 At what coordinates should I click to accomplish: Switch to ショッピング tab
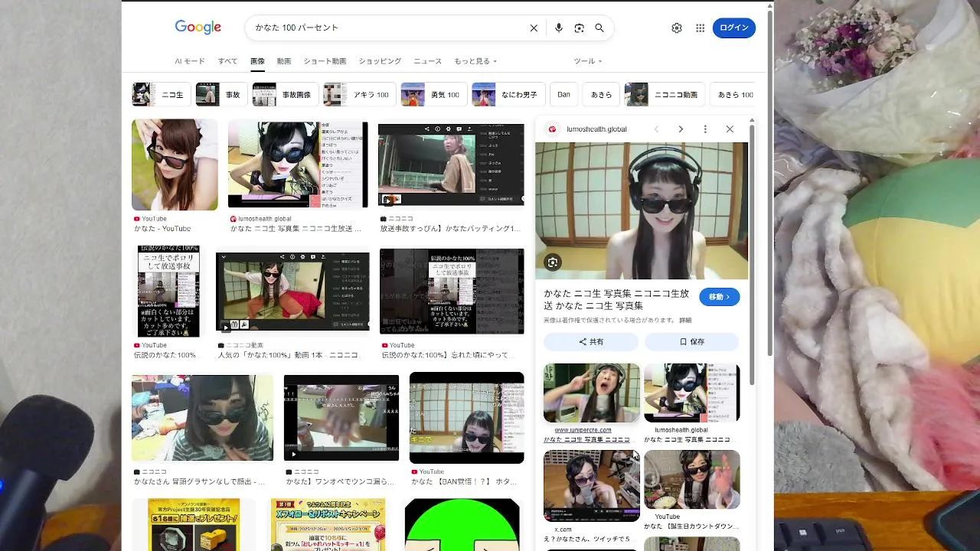click(380, 61)
